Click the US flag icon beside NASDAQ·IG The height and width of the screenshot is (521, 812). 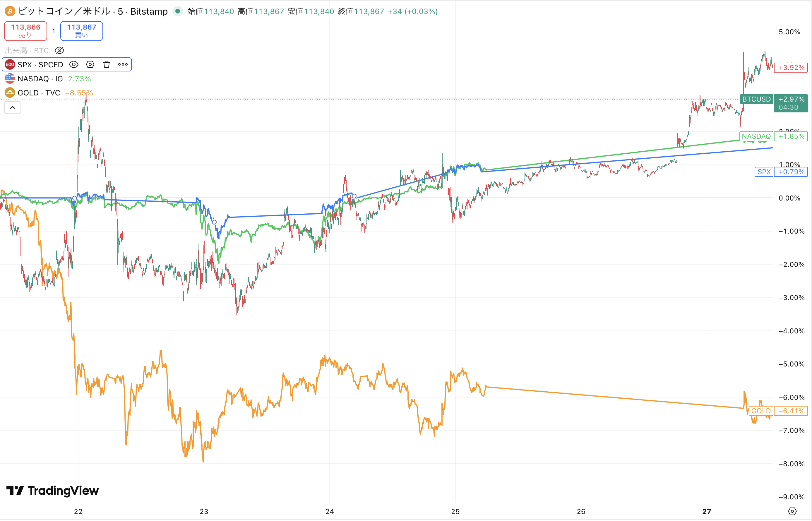[10, 78]
